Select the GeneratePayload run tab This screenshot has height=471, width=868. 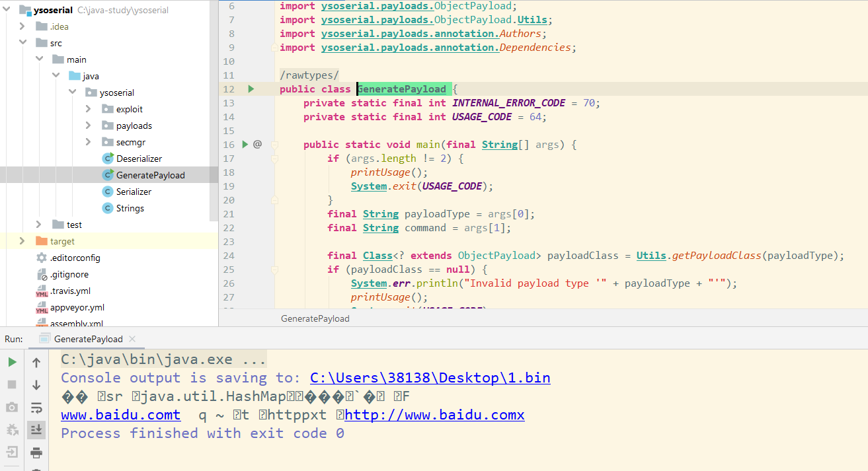coord(87,339)
